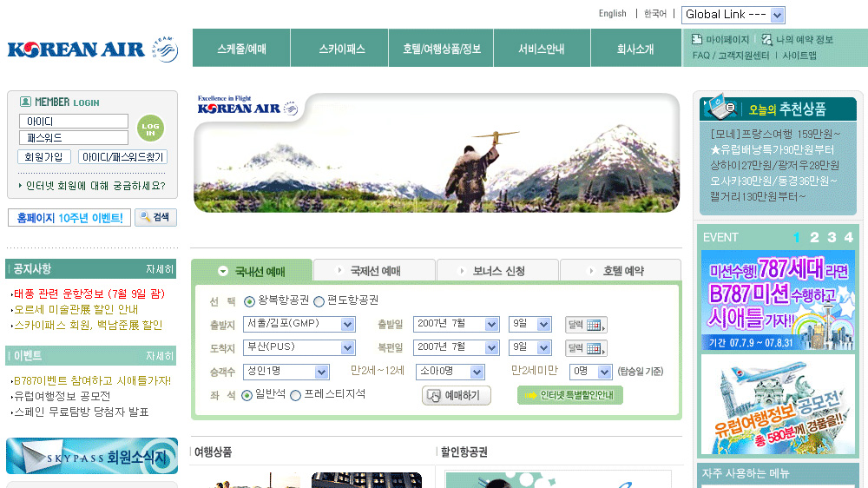
Task: Click the 유럽여행정보 공모전 banner image
Action: pos(778,405)
